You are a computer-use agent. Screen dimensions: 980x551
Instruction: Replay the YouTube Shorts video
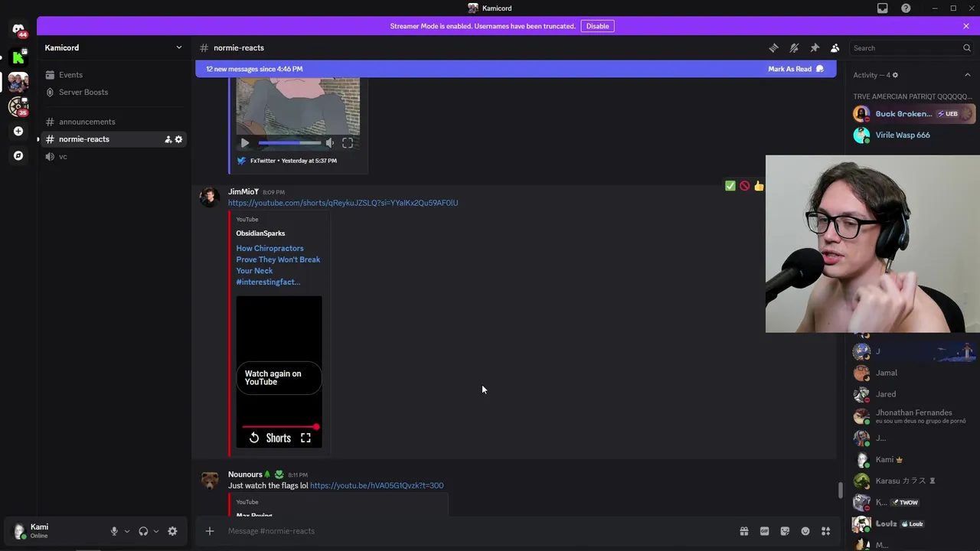click(254, 438)
